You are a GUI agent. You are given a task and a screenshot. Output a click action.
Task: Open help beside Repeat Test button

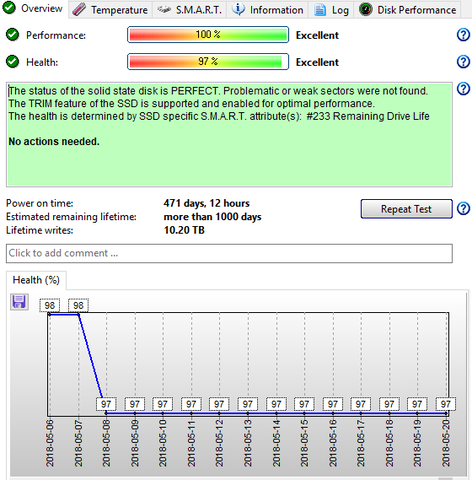click(463, 209)
